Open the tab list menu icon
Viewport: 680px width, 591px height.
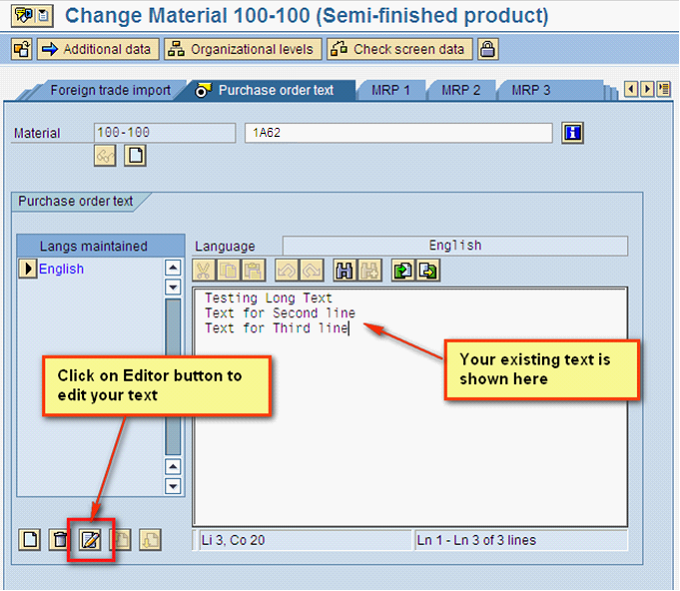click(x=665, y=90)
